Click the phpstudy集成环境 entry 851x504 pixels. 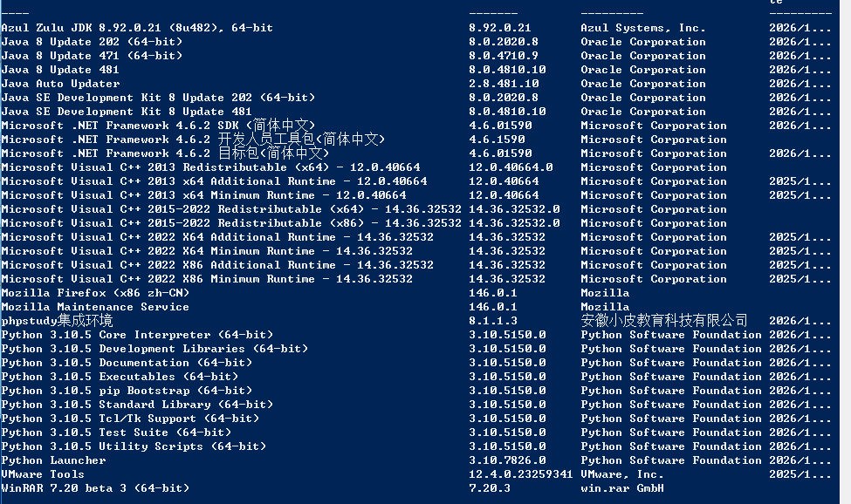pyautogui.click(x=57, y=321)
